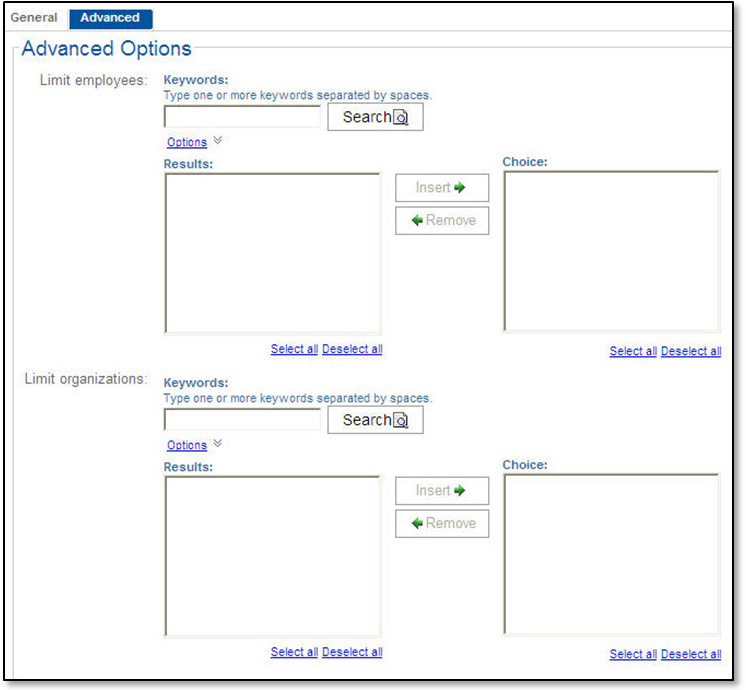Click Insert button in Limit employees section

442,188
